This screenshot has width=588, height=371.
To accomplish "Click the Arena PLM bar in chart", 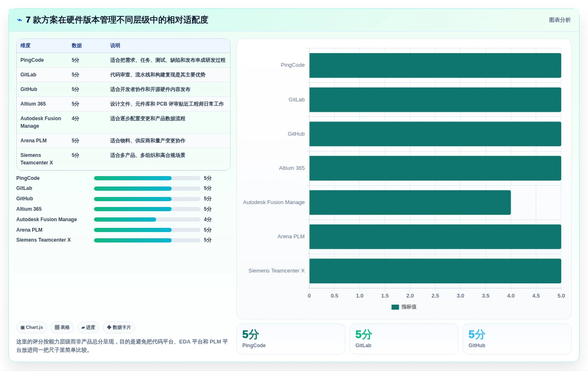I will coord(435,237).
